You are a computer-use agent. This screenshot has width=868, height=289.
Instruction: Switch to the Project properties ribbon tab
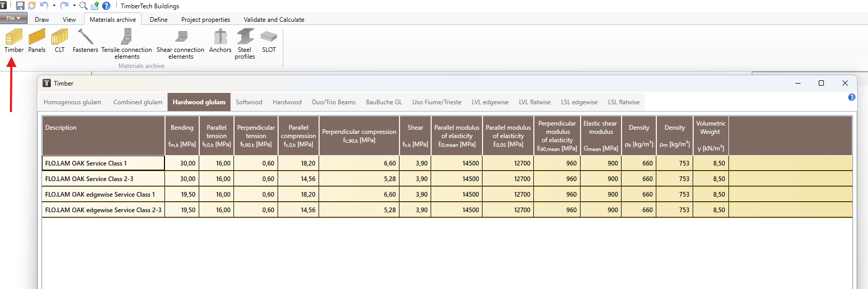[205, 20]
